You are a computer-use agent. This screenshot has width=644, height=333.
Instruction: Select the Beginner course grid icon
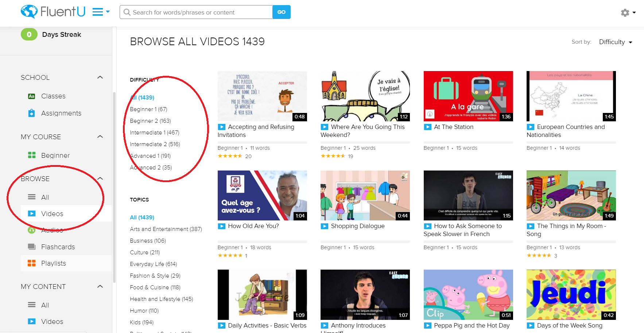click(x=32, y=155)
